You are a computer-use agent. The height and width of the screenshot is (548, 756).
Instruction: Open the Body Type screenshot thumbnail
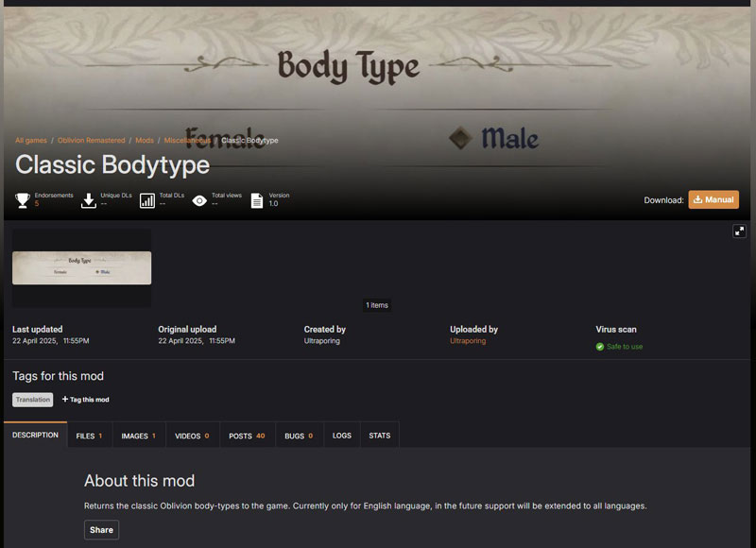pos(81,267)
